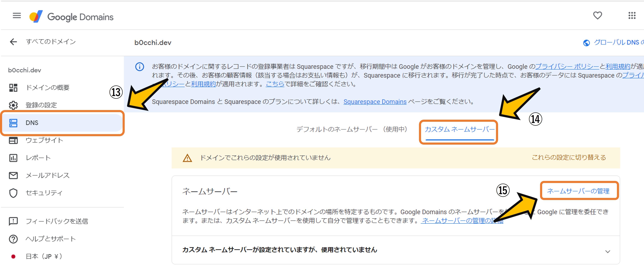Click the help question mark icon

click(13, 239)
